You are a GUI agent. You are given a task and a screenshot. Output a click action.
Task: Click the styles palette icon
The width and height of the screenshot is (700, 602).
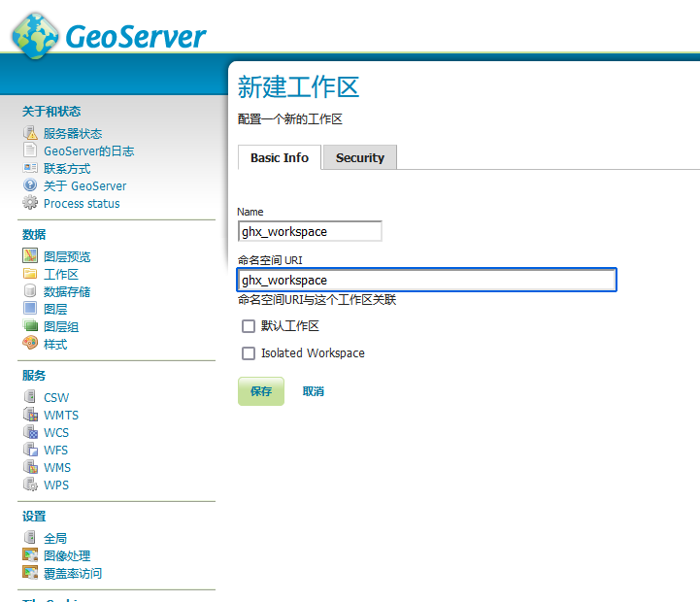coord(30,343)
